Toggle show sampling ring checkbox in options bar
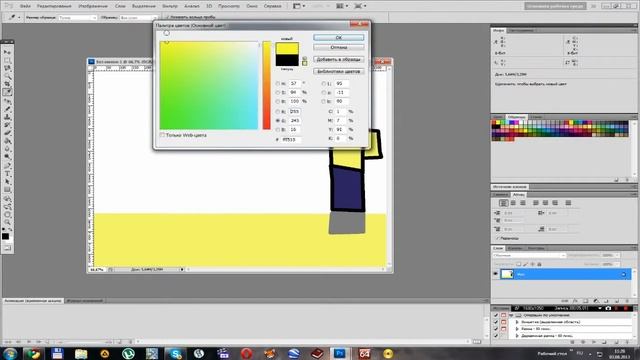The height and width of the screenshot is (360, 640). [x=167, y=17]
